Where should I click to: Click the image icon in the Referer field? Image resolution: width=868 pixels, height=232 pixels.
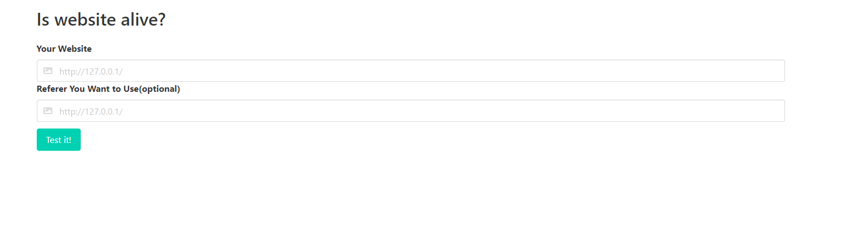point(48,111)
